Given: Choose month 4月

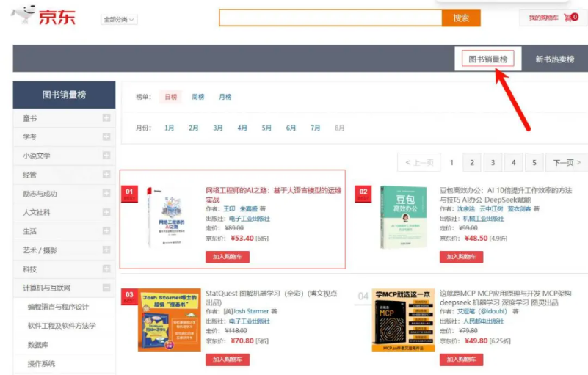Looking at the screenshot, I should (x=242, y=128).
